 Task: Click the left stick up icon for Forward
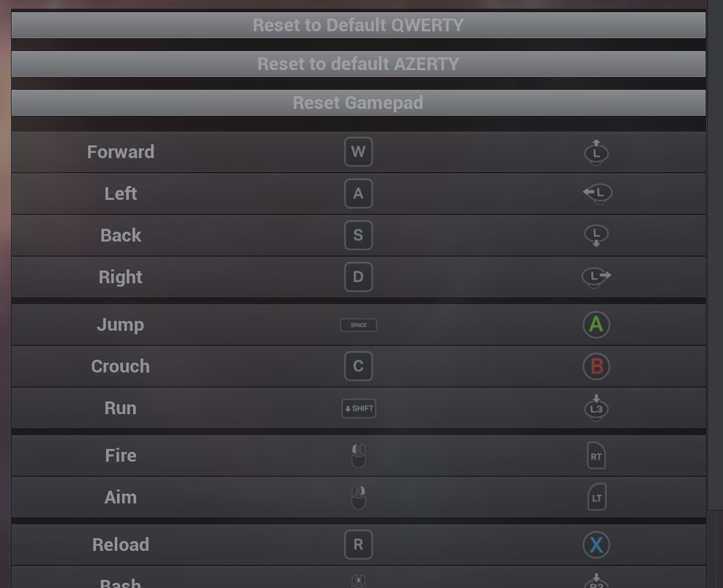coord(596,152)
